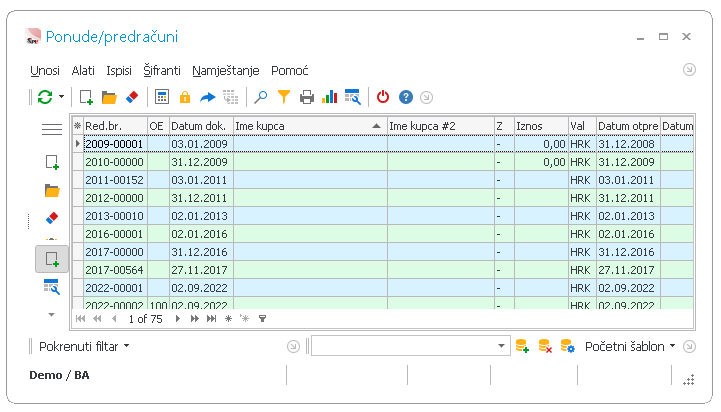The width and height of the screenshot is (721, 412).
Task: Click the orange funnel Filter icon
Action: coord(284,97)
